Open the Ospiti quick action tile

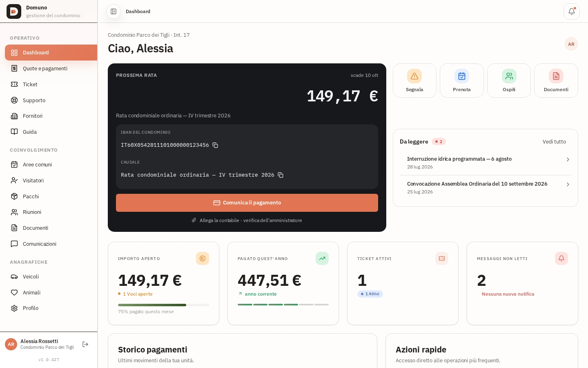[509, 81]
